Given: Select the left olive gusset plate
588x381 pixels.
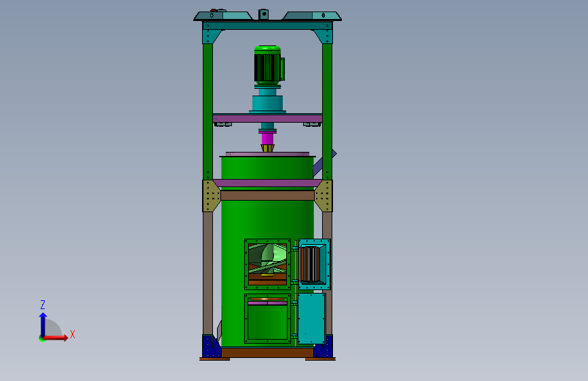Looking at the screenshot, I should coord(211,196).
